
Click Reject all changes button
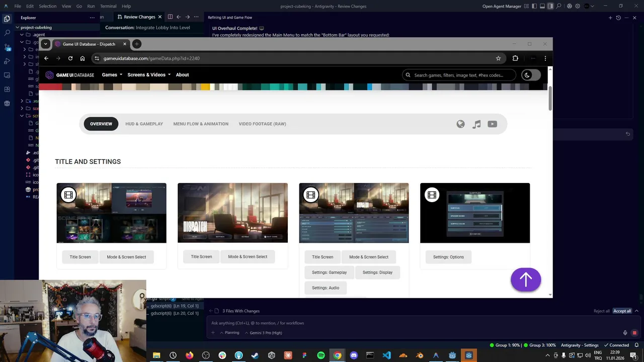(x=602, y=311)
